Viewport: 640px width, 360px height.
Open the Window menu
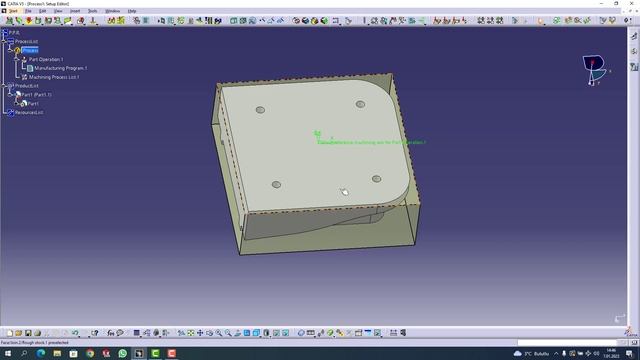click(x=112, y=11)
